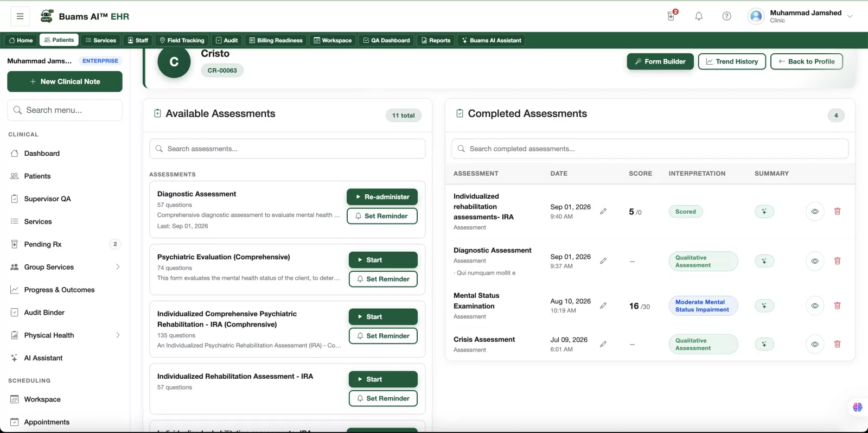The width and height of the screenshot is (868, 433).
Task: Open Pending Rx in the sidebar
Action: [x=65, y=244]
